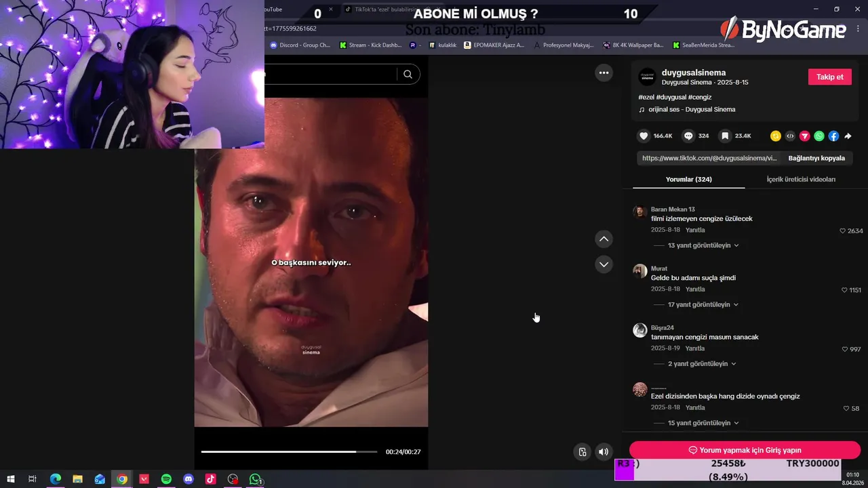Screen dimensions: 868x488
Task: Expand 15 replies under Ezel dizisi comment
Action: coord(703,423)
